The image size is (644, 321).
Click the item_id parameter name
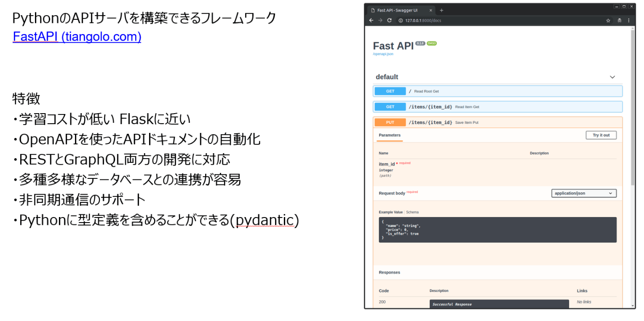click(386, 164)
